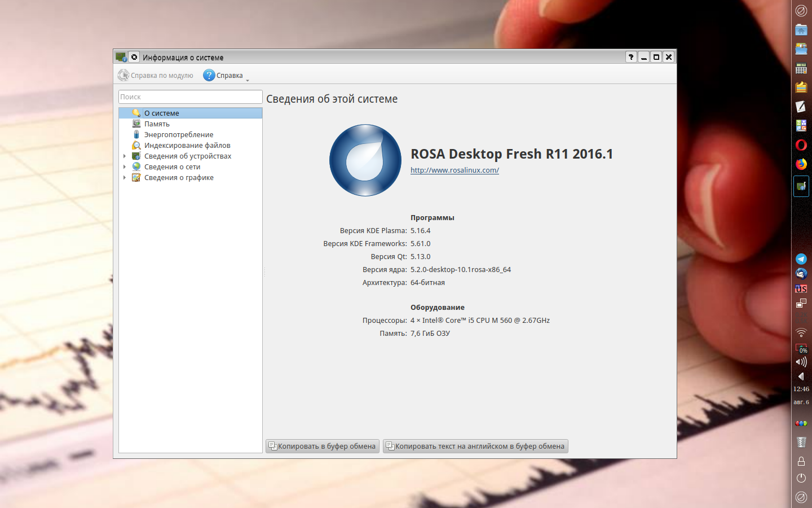The height and width of the screenshot is (508, 812).
Task: Lock the screen with the padlock icon
Action: [x=801, y=461]
